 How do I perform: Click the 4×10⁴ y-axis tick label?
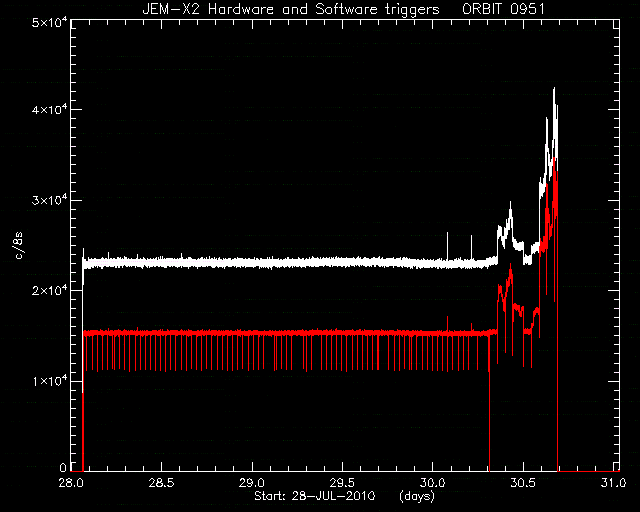pyautogui.click(x=50, y=110)
